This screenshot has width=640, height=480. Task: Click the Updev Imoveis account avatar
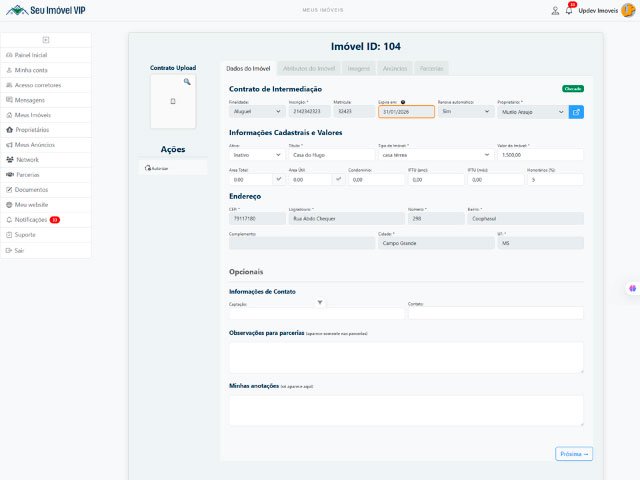[627, 10]
